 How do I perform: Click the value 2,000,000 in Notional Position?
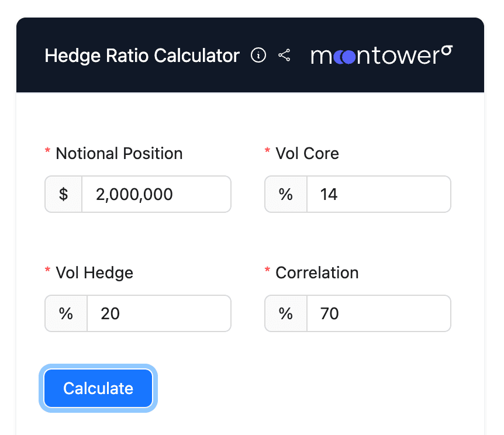tap(134, 194)
